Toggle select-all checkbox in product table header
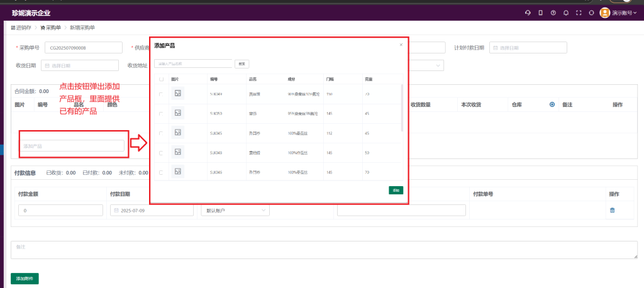Viewport: 644px width, 288px height. pyautogui.click(x=162, y=79)
